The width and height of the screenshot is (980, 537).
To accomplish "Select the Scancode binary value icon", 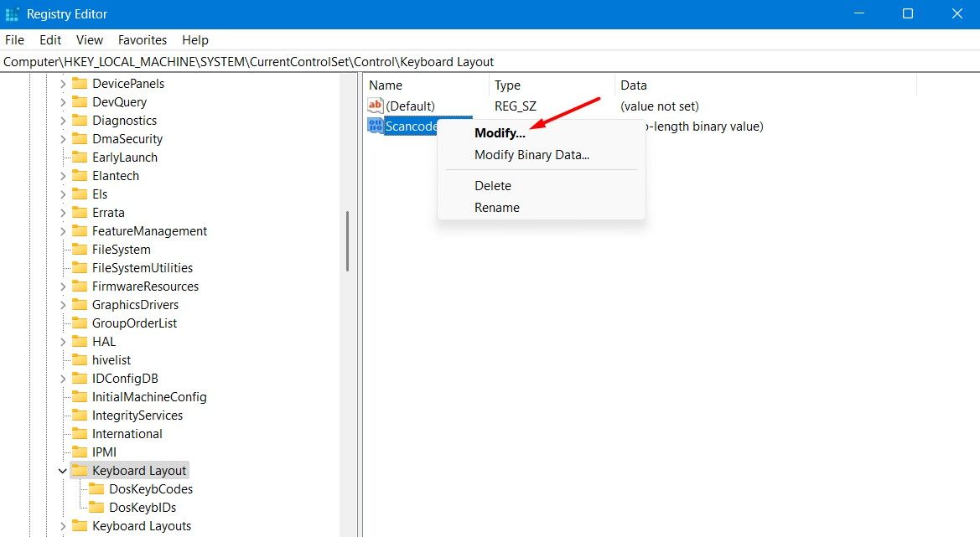I will [x=375, y=126].
